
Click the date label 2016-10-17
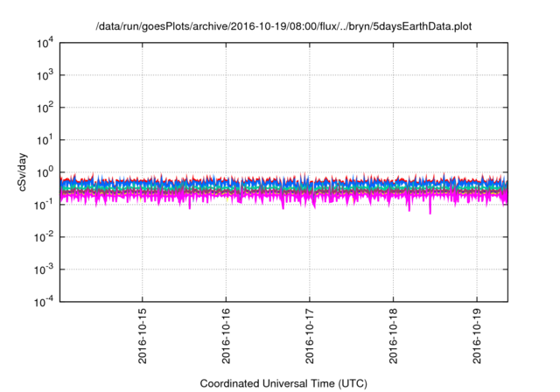point(309,336)
